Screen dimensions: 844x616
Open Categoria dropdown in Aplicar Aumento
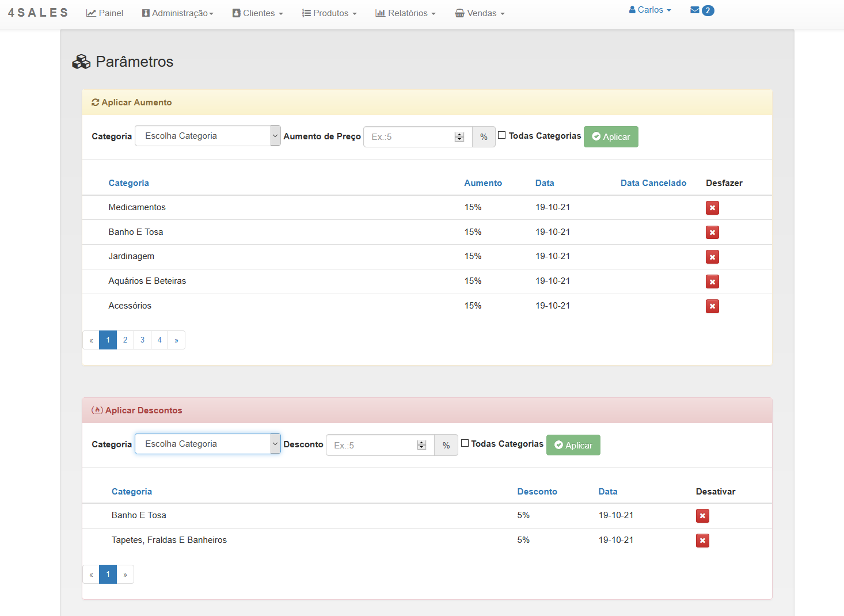[x=207, y=136]
